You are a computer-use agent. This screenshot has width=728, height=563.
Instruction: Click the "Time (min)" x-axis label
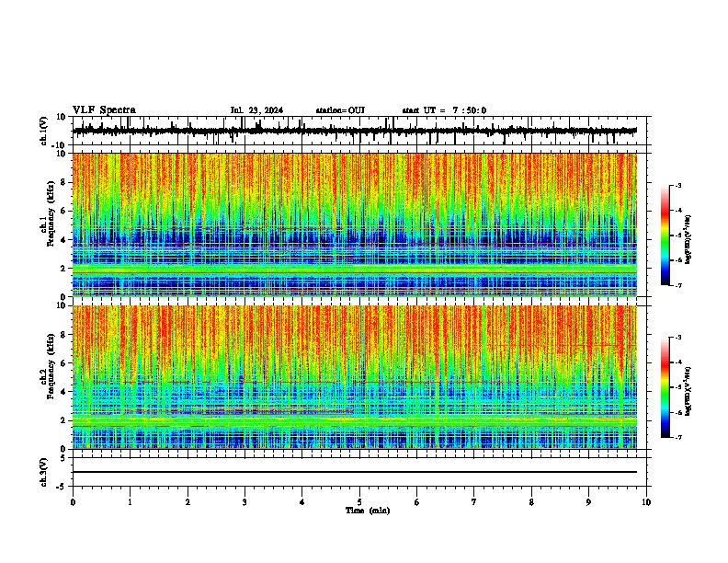[368, 511]
